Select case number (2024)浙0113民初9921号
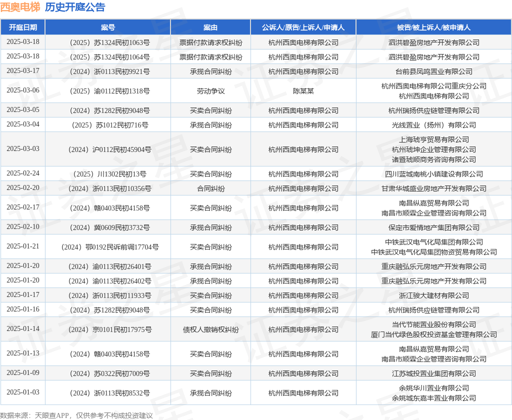Viewport: 512px width, 420px height. pos(109,71)
